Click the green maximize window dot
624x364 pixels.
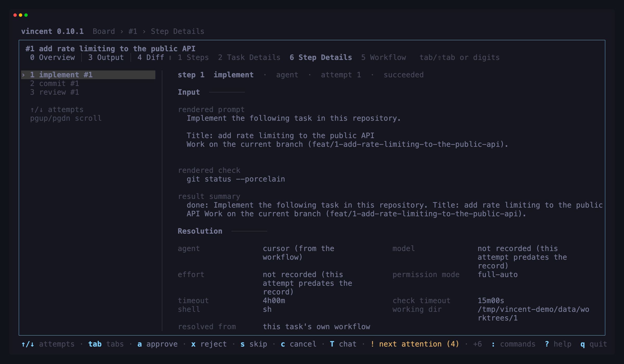point(26,15)
